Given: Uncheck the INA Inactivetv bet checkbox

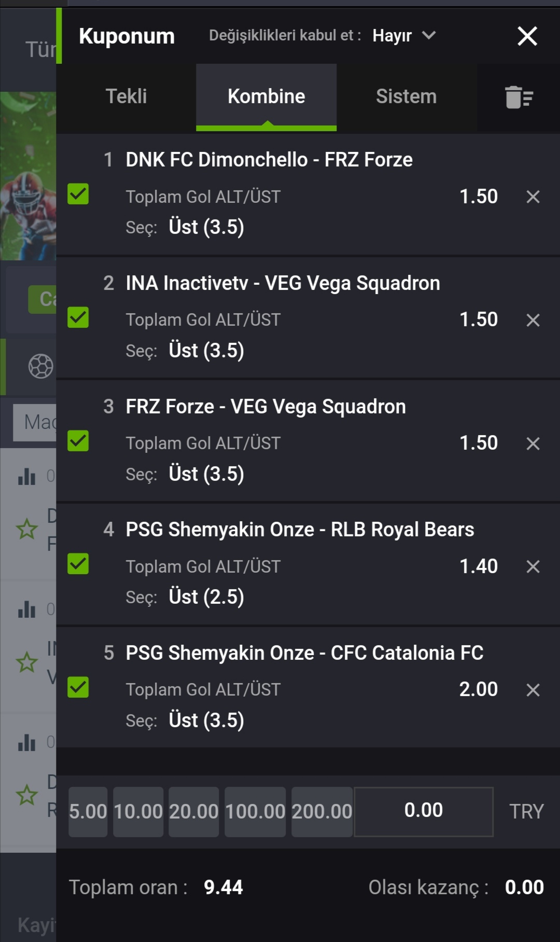Looking at the screenshot, I should pos(78,317).
